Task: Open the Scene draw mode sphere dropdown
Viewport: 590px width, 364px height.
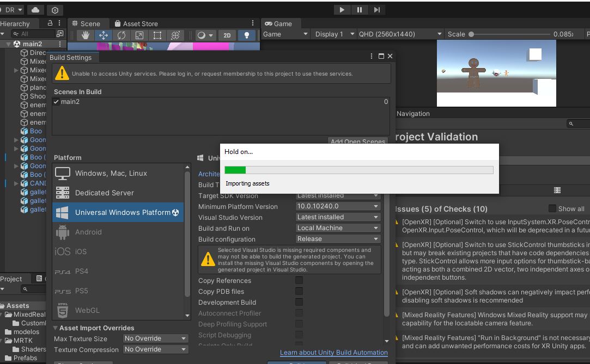Action: point(205,35)
